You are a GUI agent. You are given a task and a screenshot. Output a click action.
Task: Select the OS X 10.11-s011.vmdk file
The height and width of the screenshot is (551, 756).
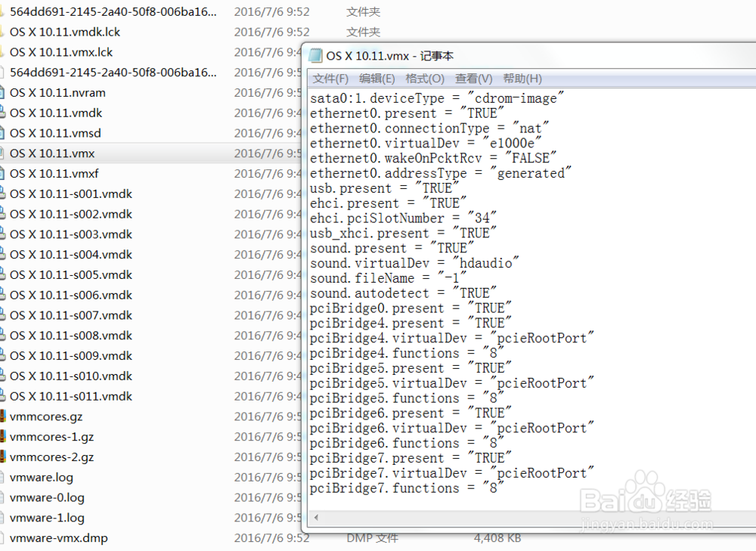pos(71,396)
